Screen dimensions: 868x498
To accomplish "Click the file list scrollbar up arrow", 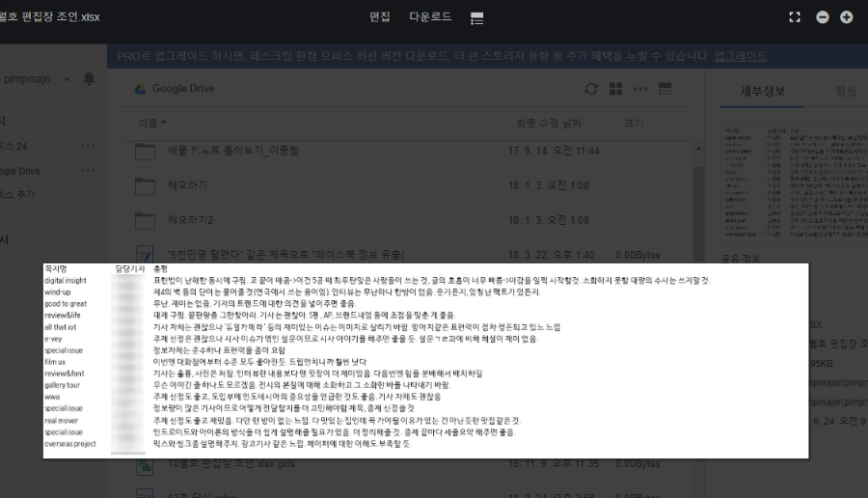I will [x=698, y=149].
